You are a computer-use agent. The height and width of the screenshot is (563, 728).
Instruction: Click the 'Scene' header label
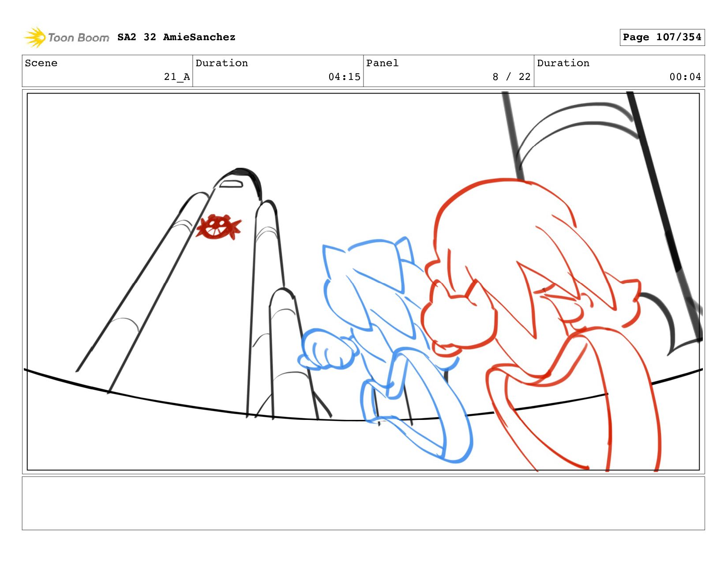[x=41, y=63]
